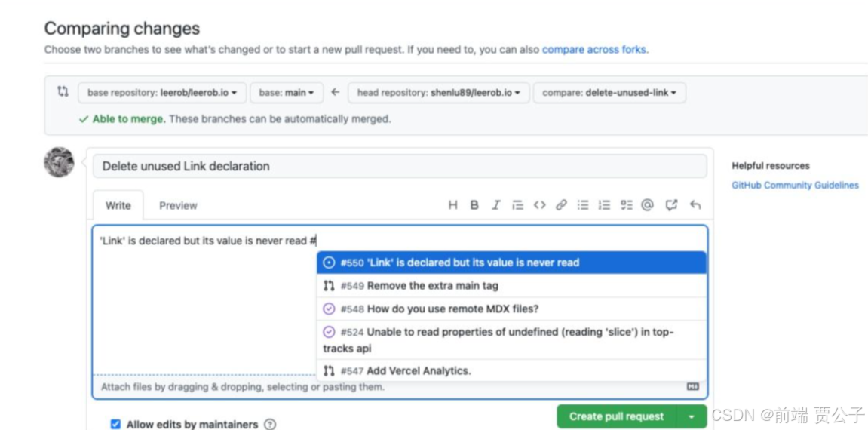The width and height of the screenshot is (868, 430).
Task: Click the Helpful resources label
Action: point(771,165)
